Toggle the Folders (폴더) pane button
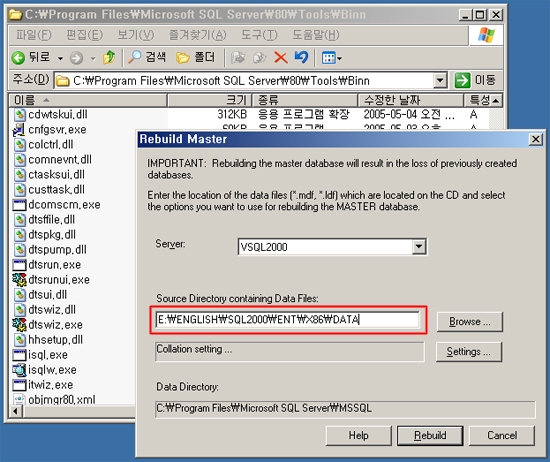550x462 pixels. (x=195, y=57)
